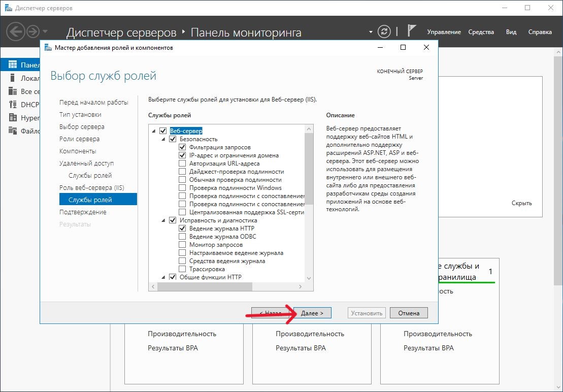Collapse the root Веб-сервер tree node
This screenshot has height=392, width=563.
154,131
